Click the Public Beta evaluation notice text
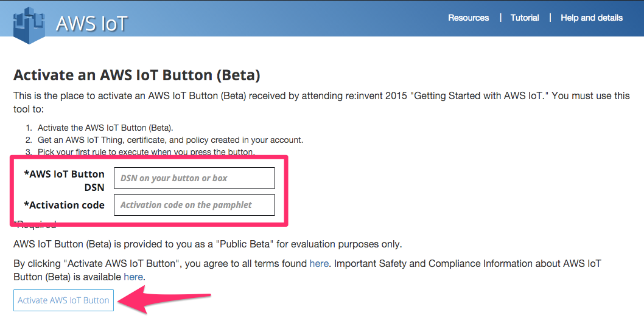This screenshot has height=321, width=644. 208,244
